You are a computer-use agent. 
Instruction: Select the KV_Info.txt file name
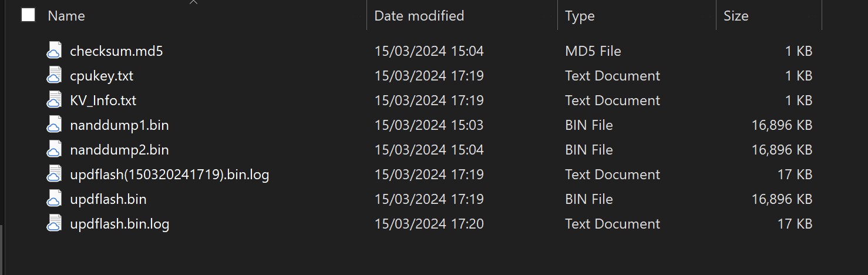coord(103,100)
